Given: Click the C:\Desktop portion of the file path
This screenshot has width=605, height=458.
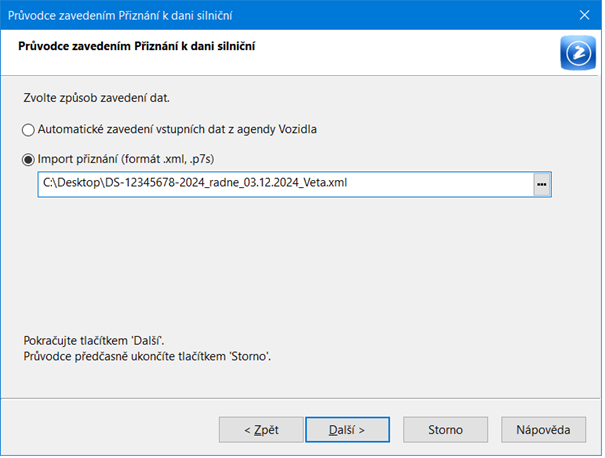Looking at the screenshot, I should [x=71, y=183].
